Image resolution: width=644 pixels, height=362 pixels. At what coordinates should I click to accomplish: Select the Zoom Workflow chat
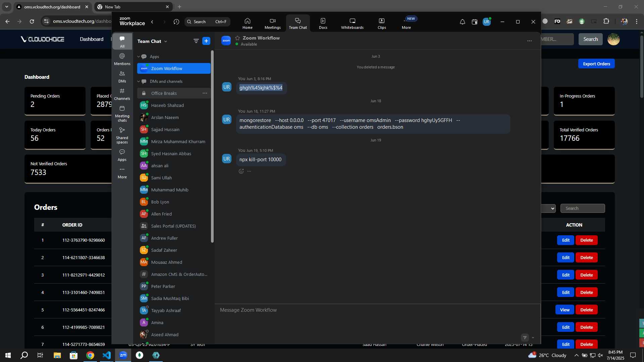(x=174, y=68)
